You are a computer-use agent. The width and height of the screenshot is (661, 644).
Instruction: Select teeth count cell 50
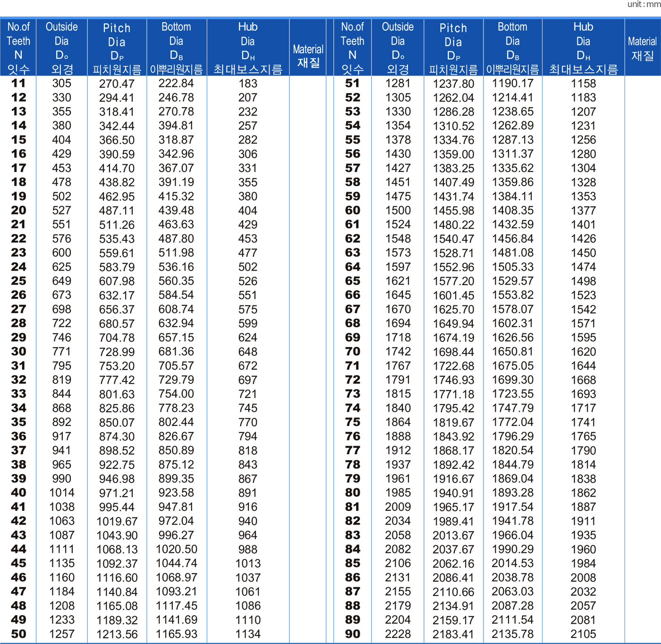(x=18, y=634)
